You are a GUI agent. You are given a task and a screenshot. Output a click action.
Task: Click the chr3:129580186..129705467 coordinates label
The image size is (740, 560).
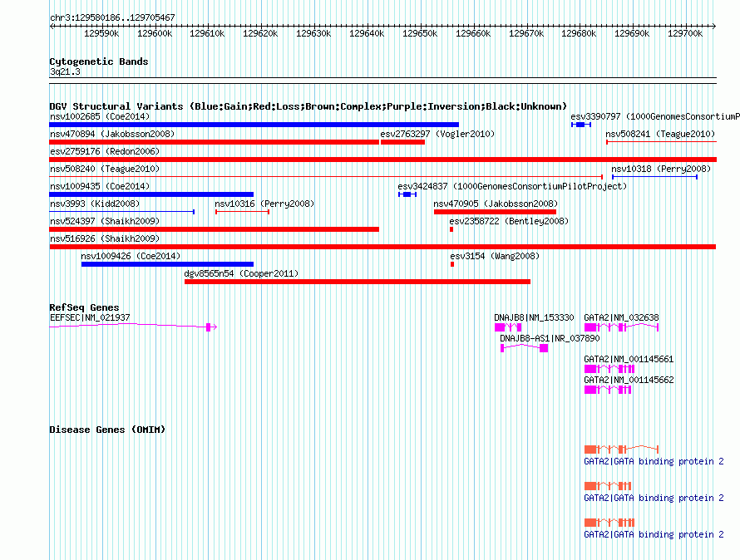pyautogui.click(x=112, y=17)
